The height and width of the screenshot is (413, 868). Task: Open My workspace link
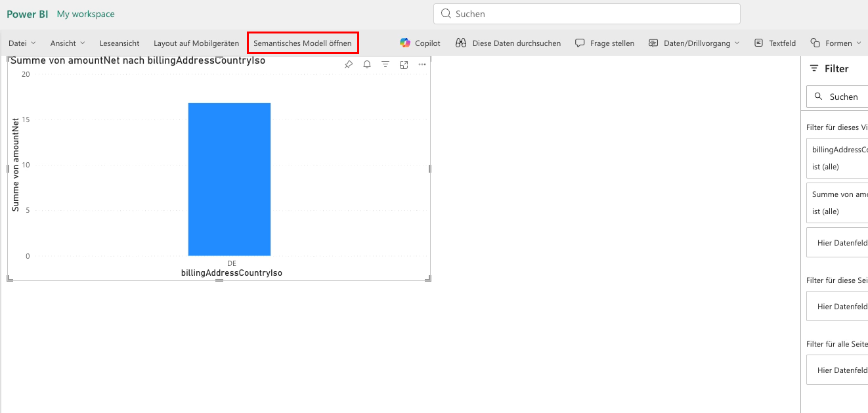(x=86, y=14)
